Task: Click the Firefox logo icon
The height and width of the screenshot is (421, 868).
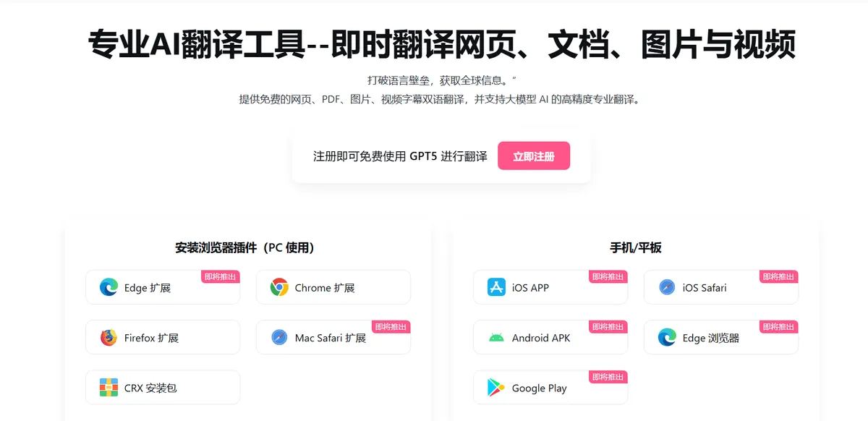Action: pyautogui.click(x=109, y=338)
